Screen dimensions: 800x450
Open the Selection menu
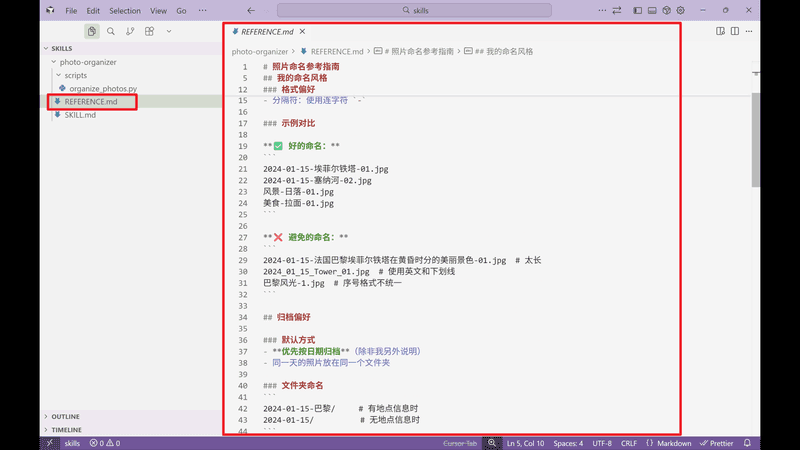click(125, 10)
